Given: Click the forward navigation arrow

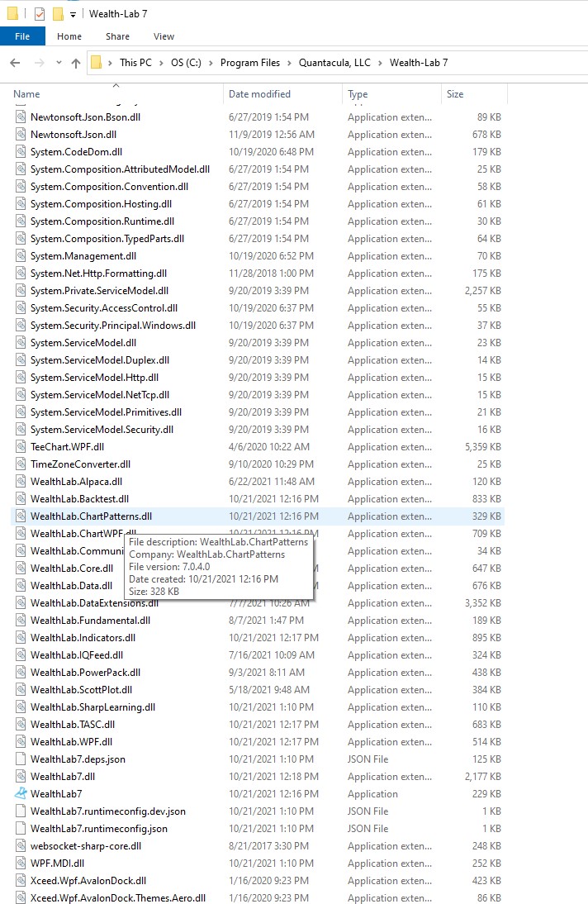Looking at the screenshot, I should point(39,63).
